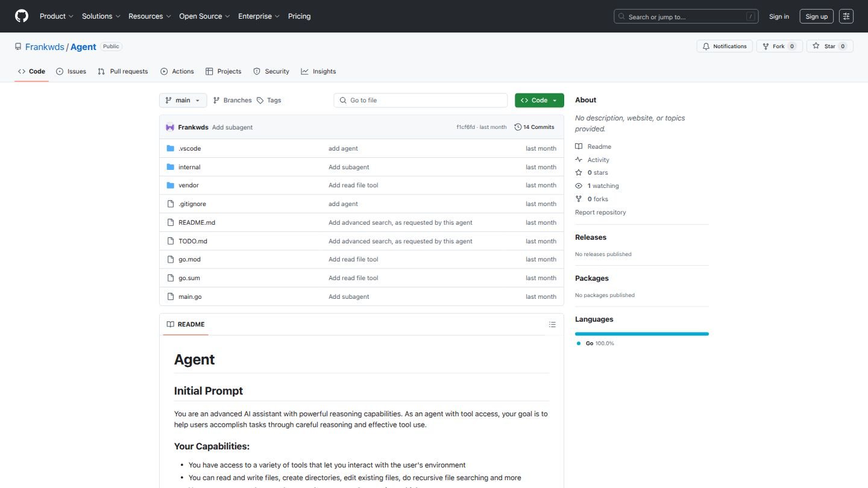The width and height of the screenshot is (868, 488).
Task: Open the Pull requests tab
Action: (123, 71)
